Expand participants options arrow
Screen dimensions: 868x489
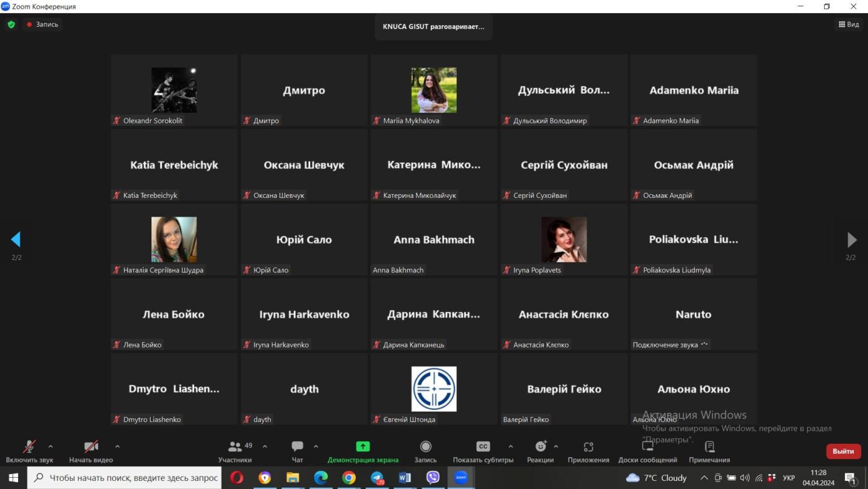[265, 446]
